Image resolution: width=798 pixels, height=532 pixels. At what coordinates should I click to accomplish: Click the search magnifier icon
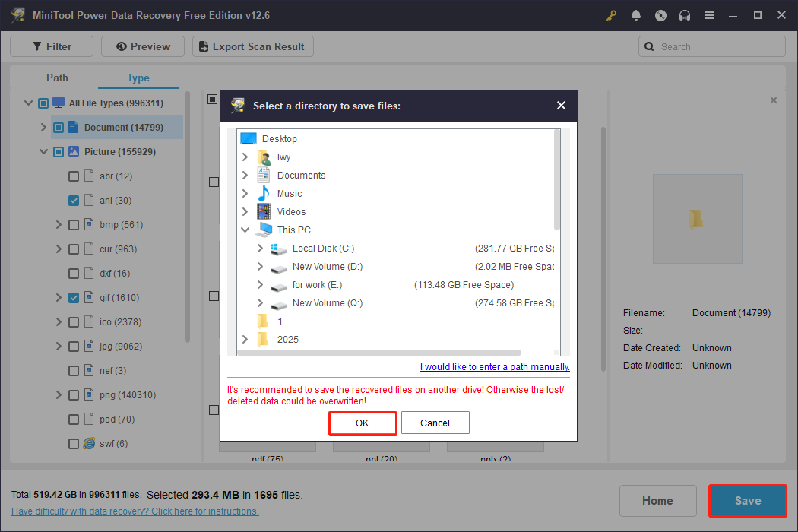pos(649,46)
